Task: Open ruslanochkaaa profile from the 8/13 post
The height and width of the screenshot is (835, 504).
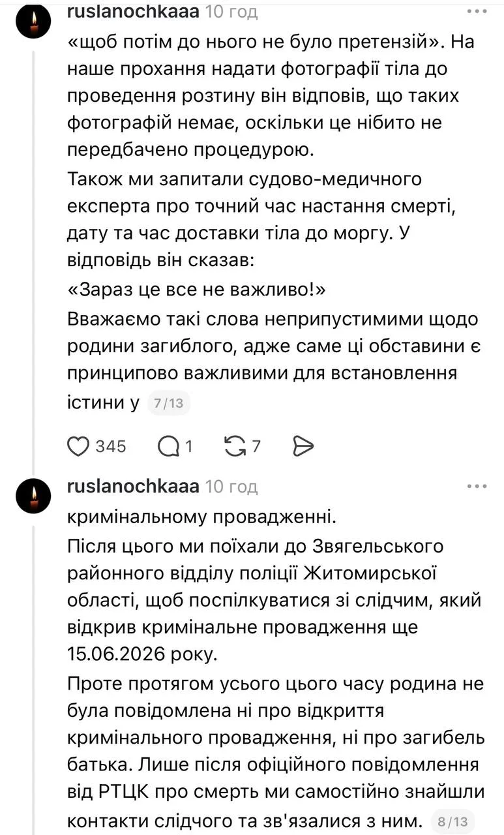Action: (133, 487)
